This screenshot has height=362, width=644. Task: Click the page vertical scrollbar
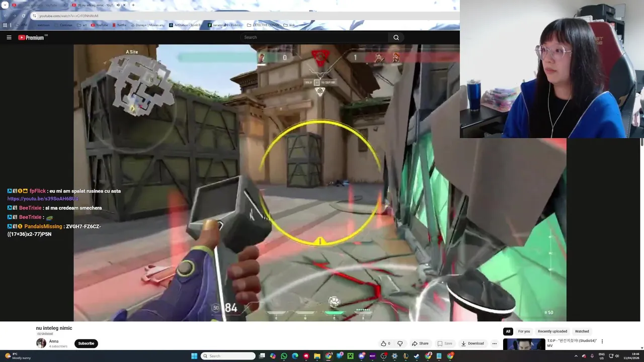[641, 142]
